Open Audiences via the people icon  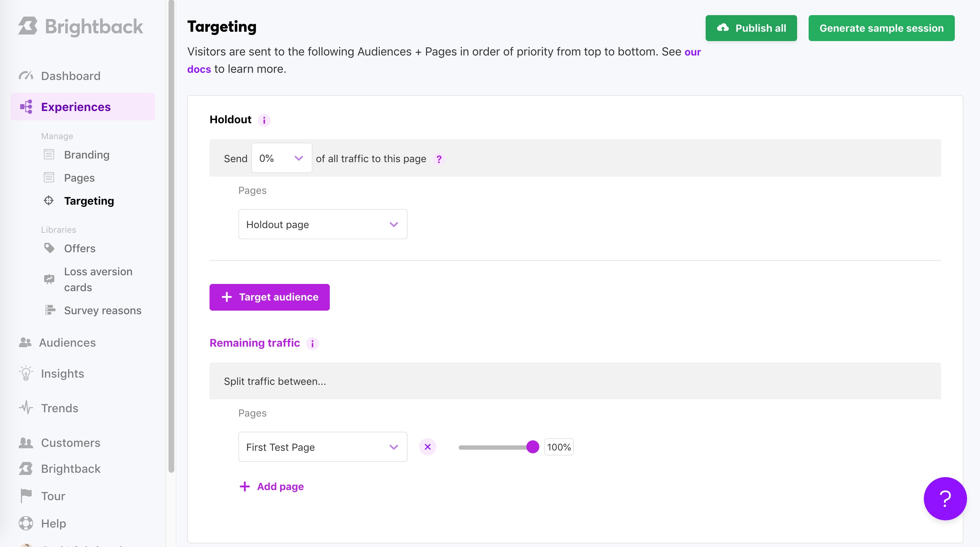[25, 342]
